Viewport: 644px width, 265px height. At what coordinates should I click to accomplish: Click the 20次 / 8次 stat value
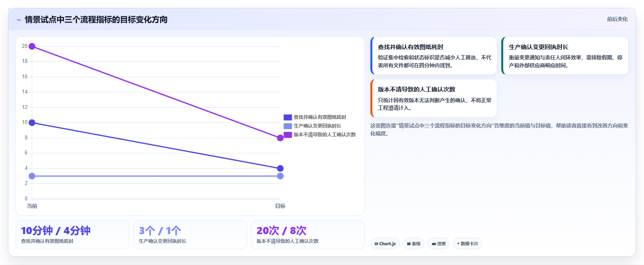tap(282, 231)
